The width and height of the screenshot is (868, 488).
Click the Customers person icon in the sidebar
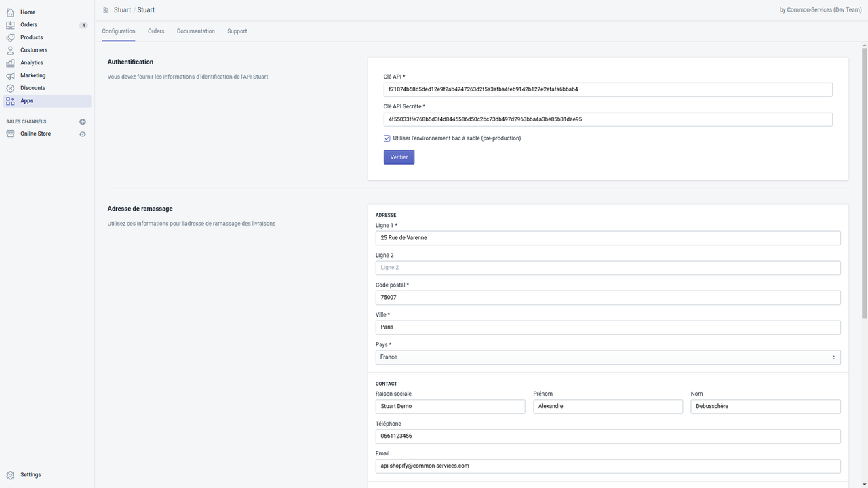10,50
